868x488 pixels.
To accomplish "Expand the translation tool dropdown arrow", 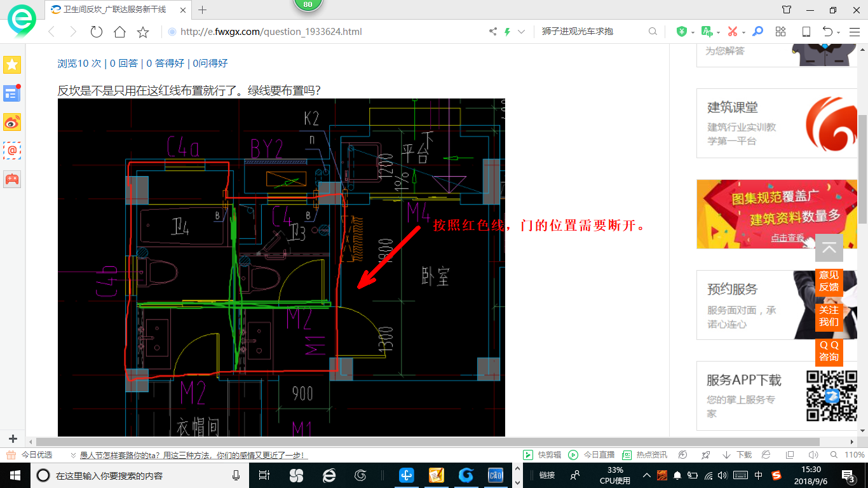I will [718, 32].
